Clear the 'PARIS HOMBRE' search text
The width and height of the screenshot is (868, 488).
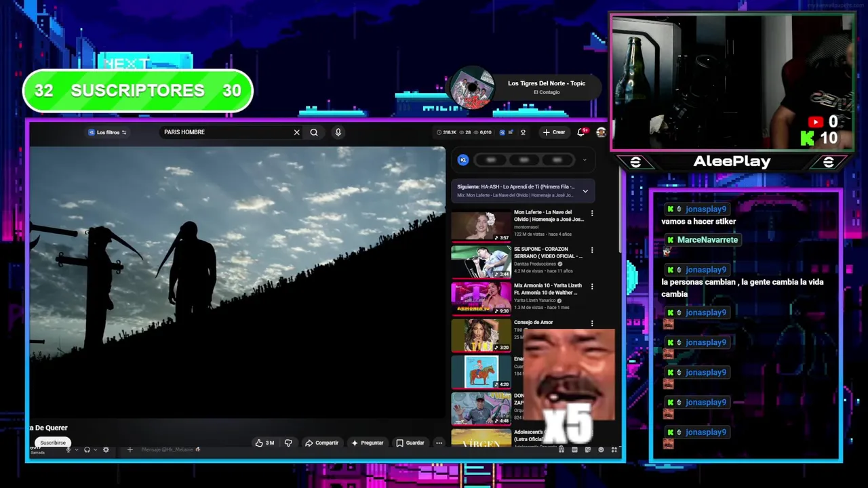point(296,132)
